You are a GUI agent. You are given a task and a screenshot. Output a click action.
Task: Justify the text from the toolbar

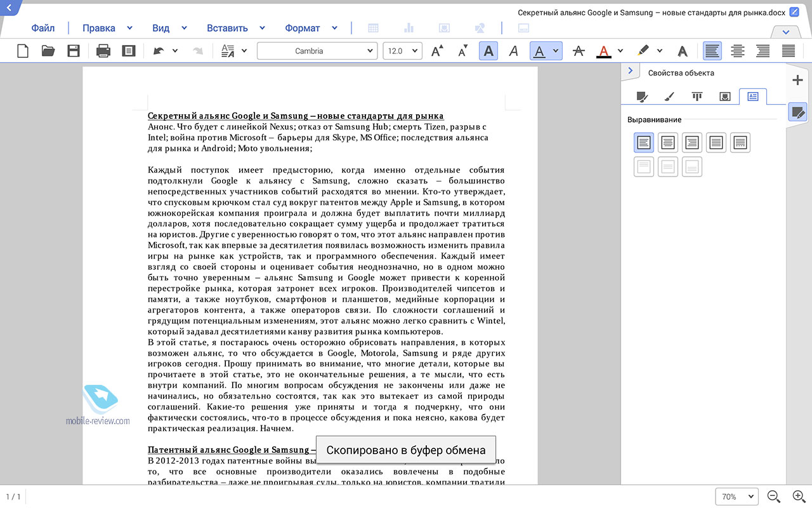789,51
